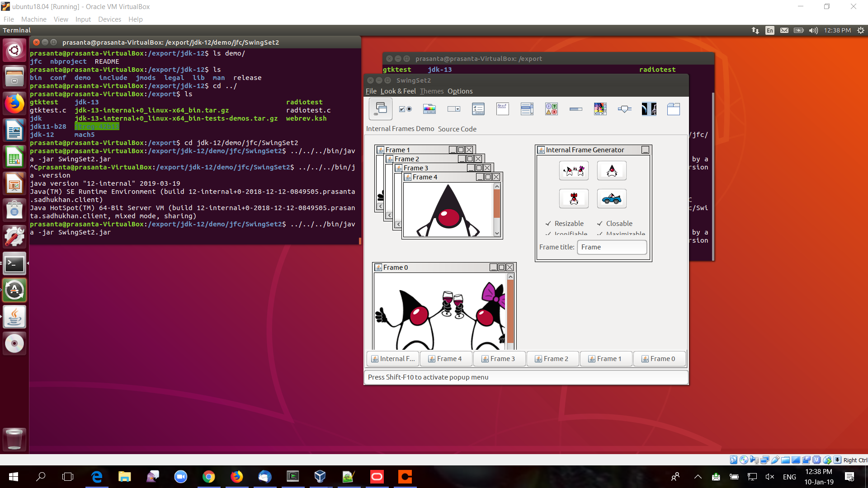The image size is (868, 488).
Task: Click the blue car frame generator button
Action: click(x=611, y=199)
